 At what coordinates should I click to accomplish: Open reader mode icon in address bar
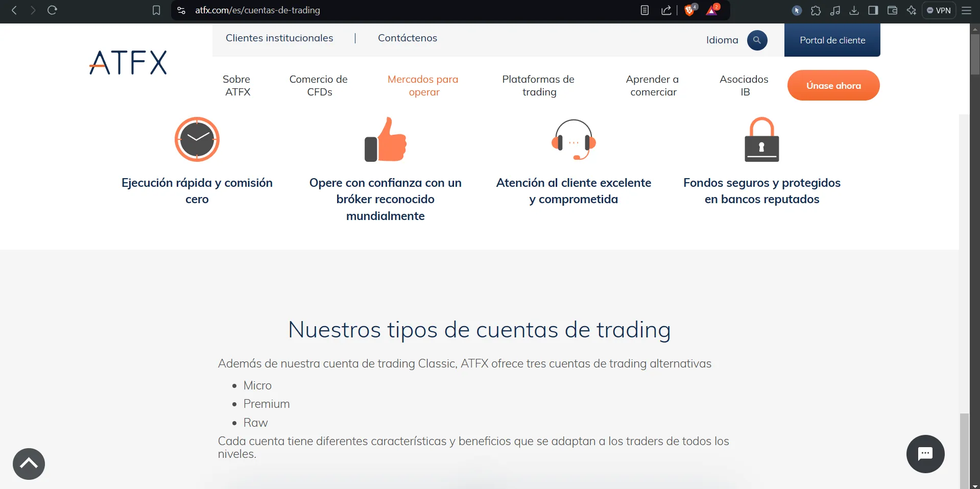(x=645, y=10)
